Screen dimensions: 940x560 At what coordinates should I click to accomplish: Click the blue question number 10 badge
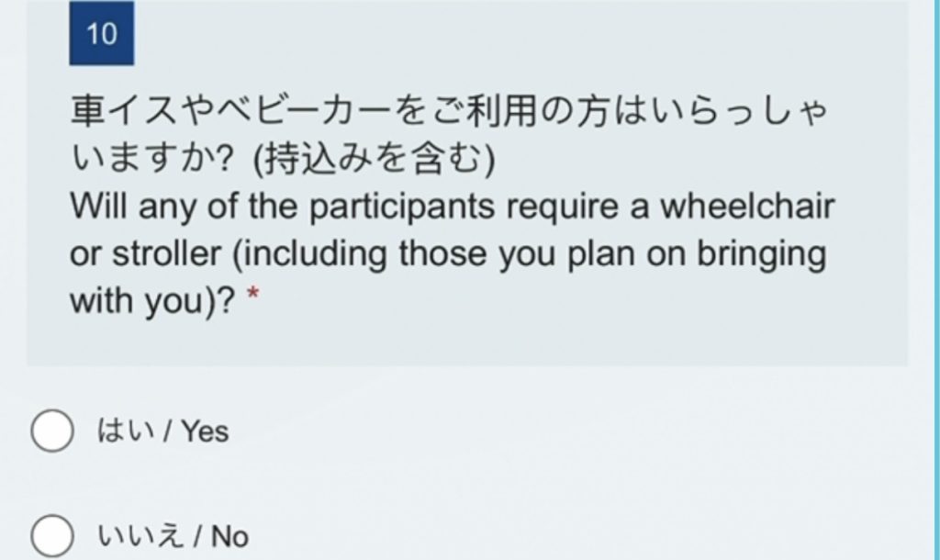[102, 35]
